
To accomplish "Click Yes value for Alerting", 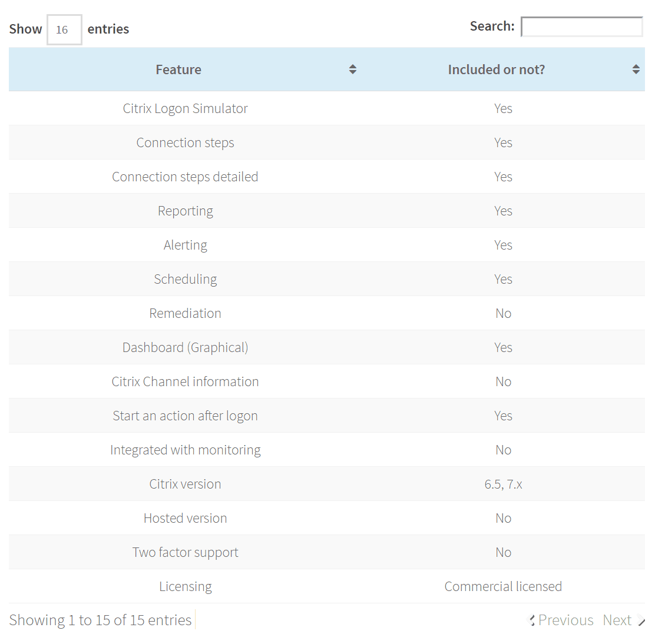I will 504,245.
